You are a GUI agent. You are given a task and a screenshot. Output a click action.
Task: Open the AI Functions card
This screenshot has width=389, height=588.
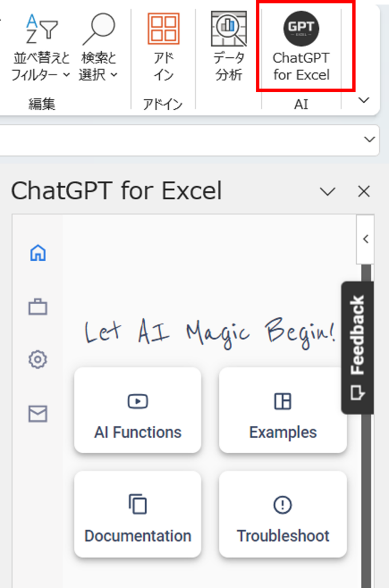coord(138,410)
